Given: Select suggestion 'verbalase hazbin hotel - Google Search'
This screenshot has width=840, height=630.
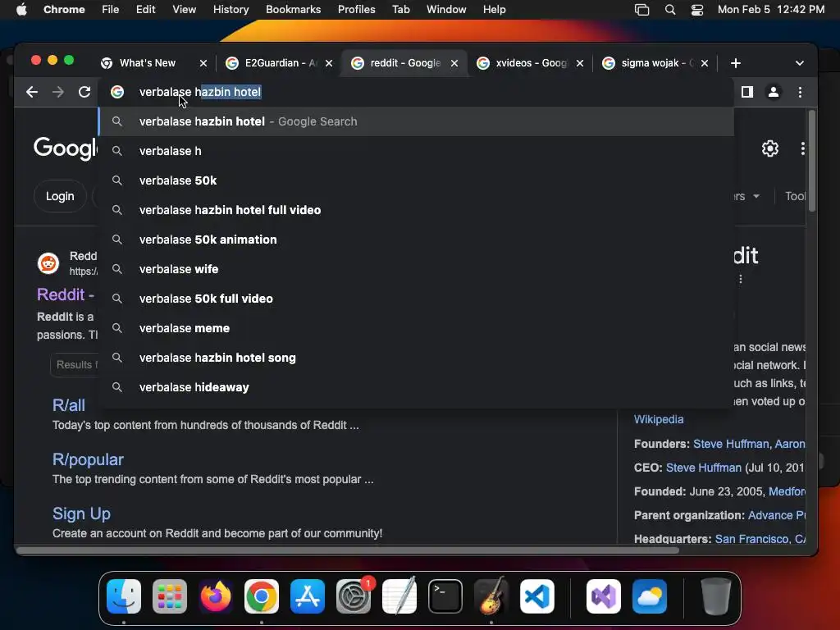Looking at the screenshot, I should coord(416,121).
